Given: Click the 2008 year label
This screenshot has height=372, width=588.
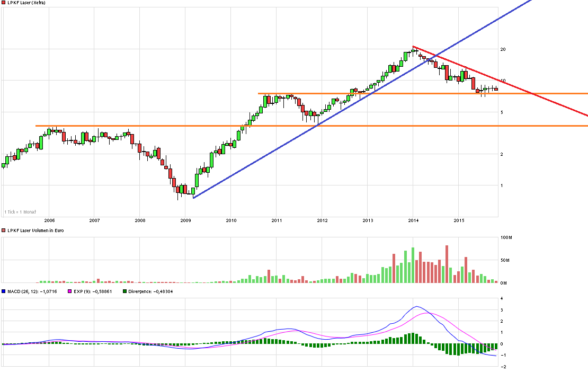Looking at the screenshot, I should click(140, 220).
